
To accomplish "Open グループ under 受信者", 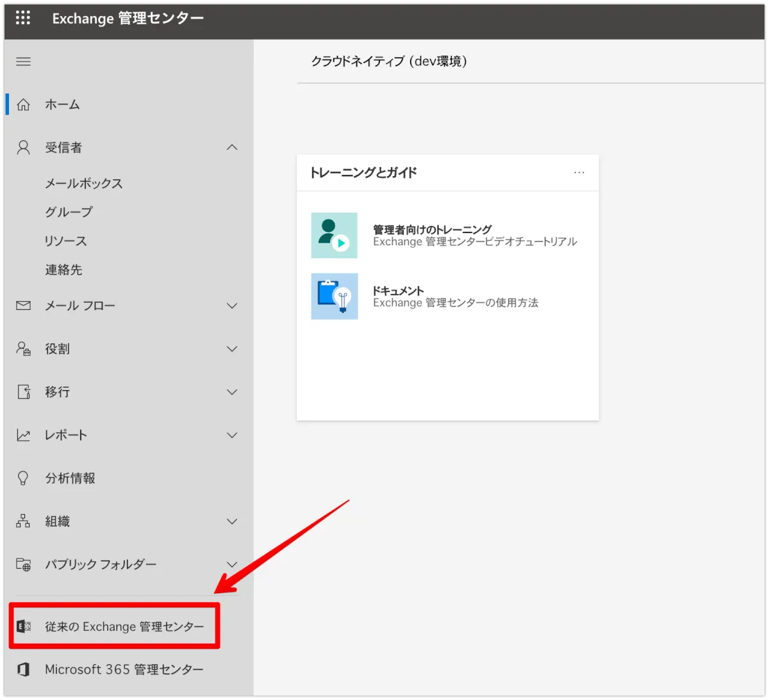I will point(69,212).
